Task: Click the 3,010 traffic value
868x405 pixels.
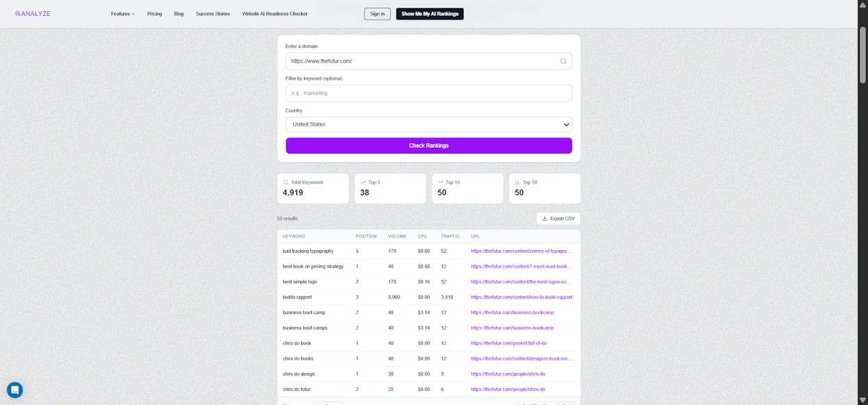Action: 447,297
